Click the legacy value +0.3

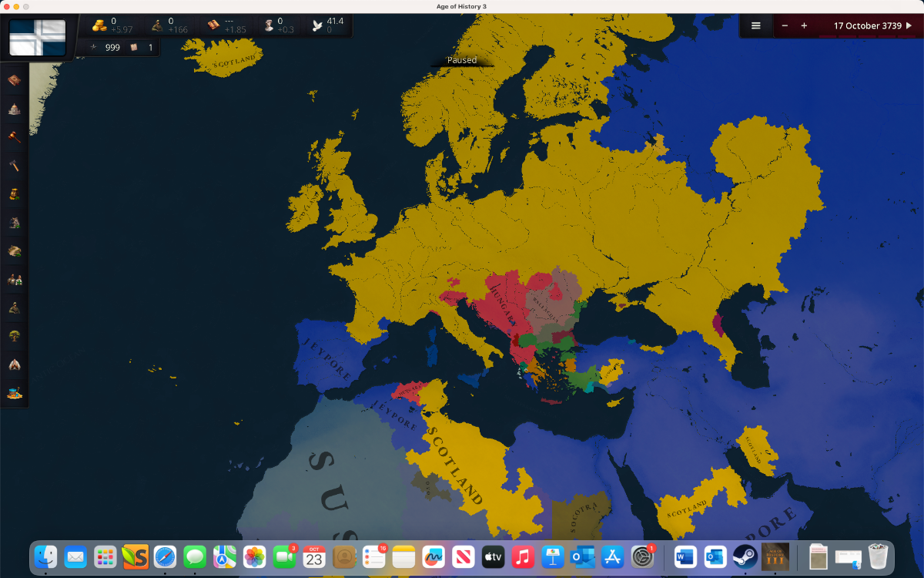[x=286, y=30]
